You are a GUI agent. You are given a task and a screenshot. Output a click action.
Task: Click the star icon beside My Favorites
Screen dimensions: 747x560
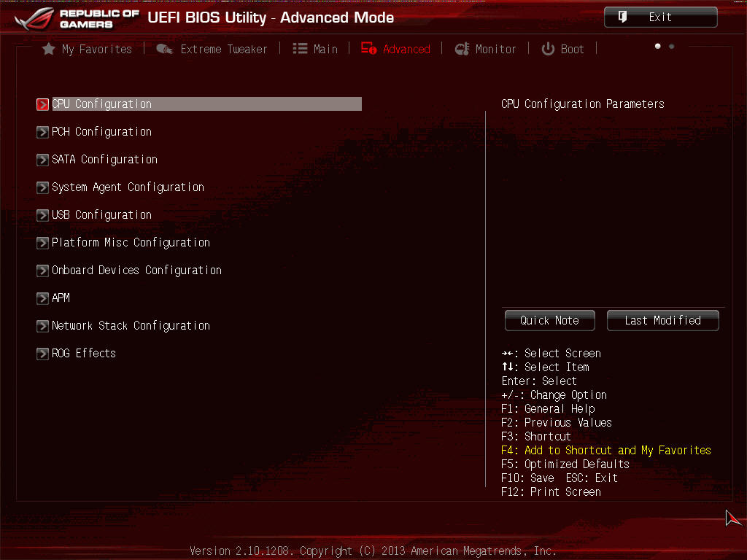48,49
